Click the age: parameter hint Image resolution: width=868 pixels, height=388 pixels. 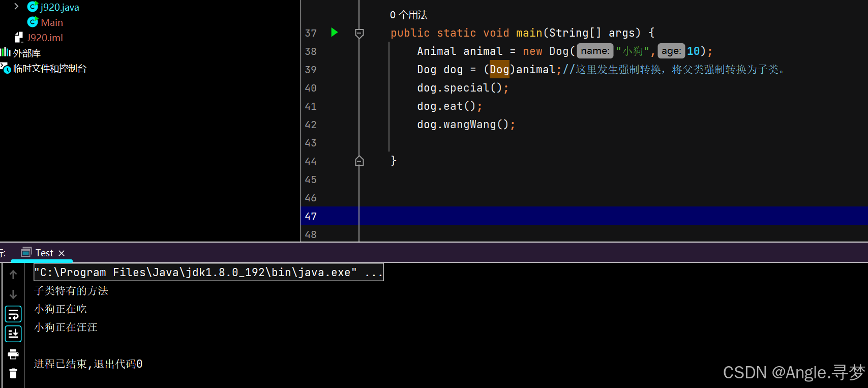tap(671, 51)
